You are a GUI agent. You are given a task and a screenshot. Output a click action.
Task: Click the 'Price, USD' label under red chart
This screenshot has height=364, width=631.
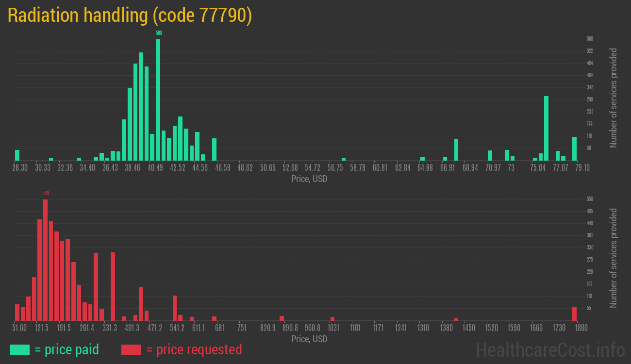(309, 339)
